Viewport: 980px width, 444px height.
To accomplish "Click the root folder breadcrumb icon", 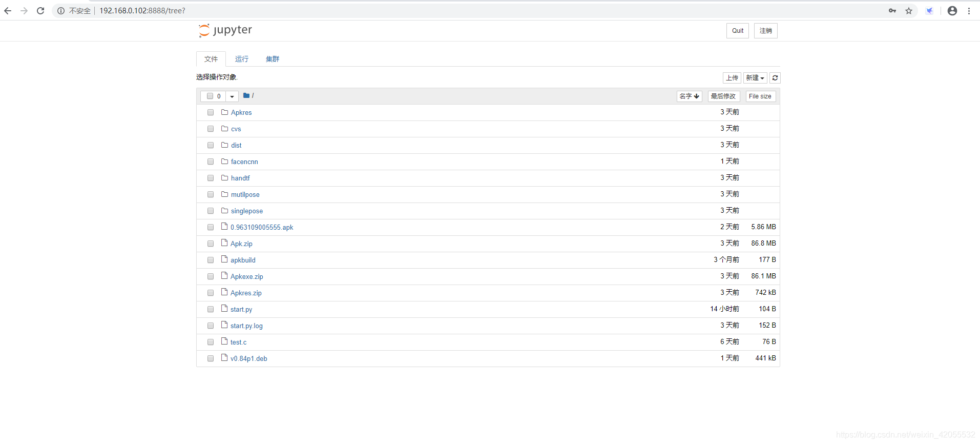I will 246,96.
